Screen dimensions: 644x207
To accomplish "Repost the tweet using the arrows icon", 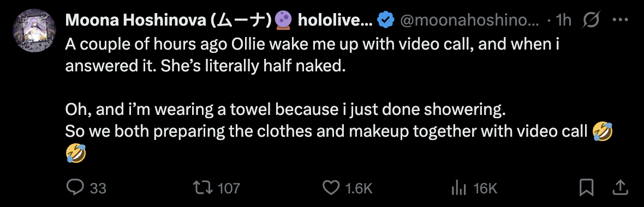I will tap(203, 188).
